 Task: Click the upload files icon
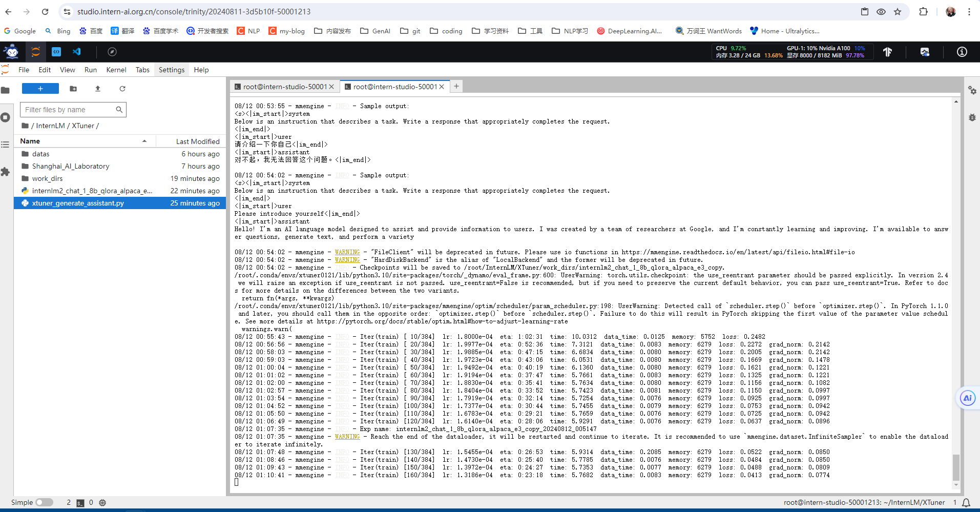[x=98, y=89]
